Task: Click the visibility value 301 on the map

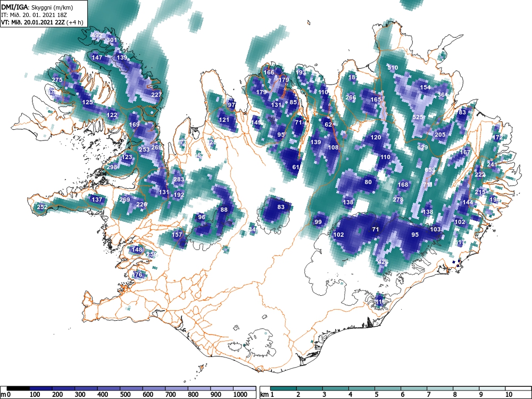Action: click(112, 40)
